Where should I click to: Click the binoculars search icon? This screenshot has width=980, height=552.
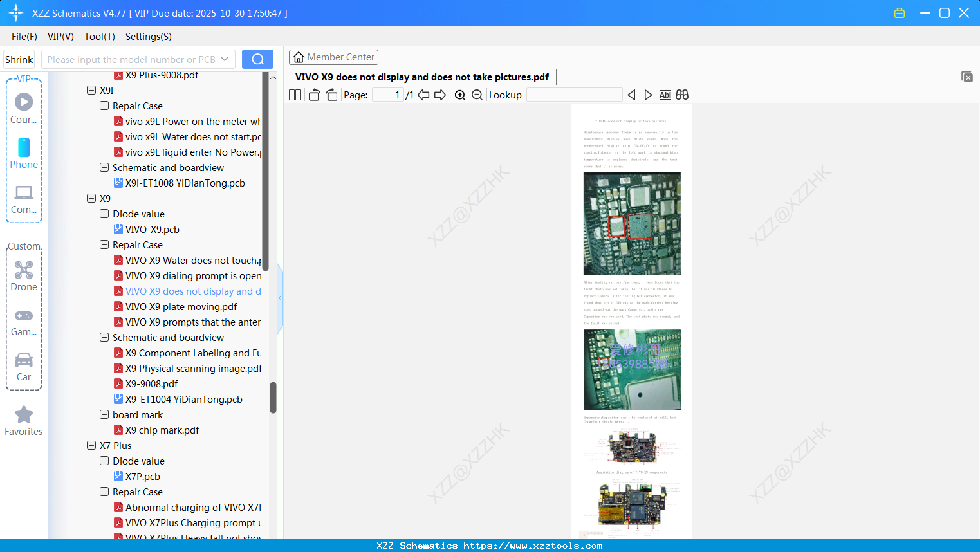[682, 95]
